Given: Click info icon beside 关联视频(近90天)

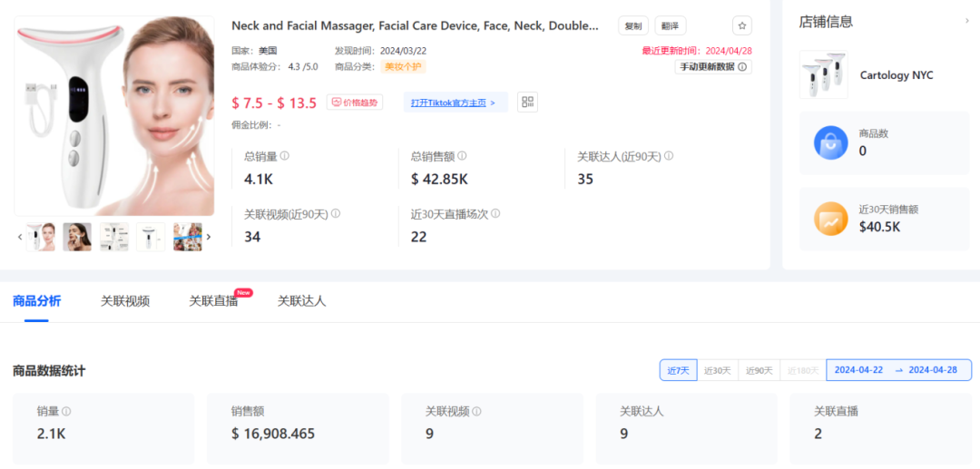Looking at the screenshot, I should (x=336, y=213).
